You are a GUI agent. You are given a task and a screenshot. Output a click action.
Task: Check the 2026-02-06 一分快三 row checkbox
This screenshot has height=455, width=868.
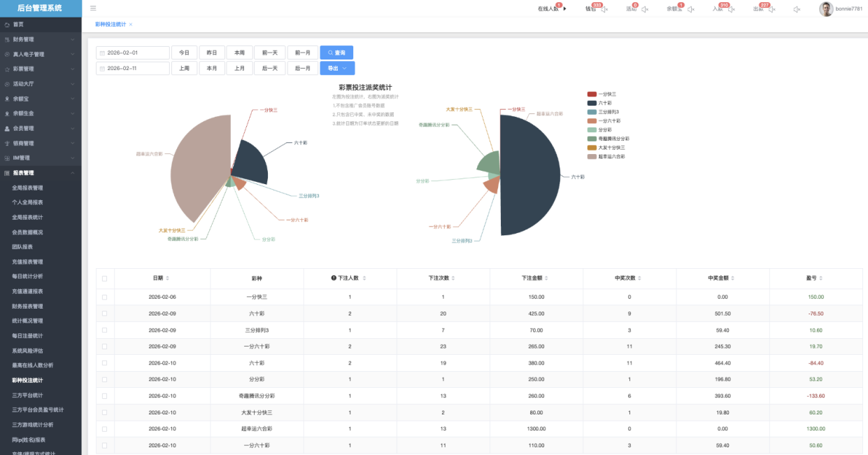click(105, 297)
